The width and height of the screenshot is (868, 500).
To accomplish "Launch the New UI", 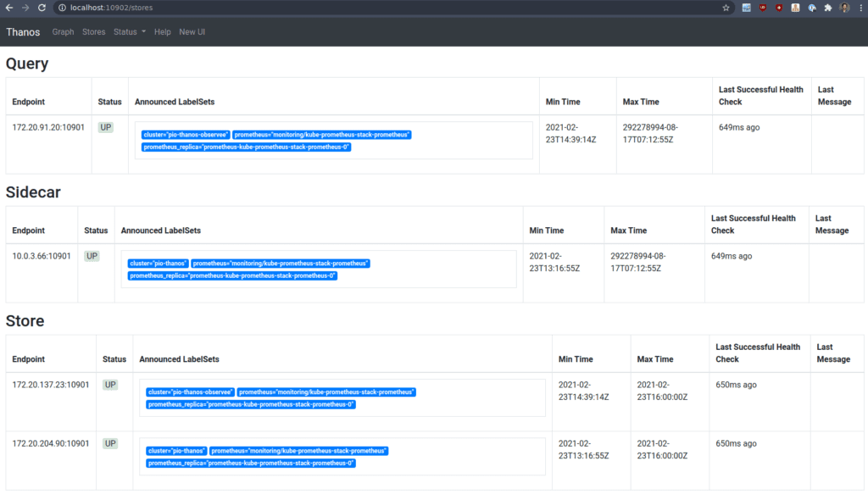I will click(x=192, y=31).
